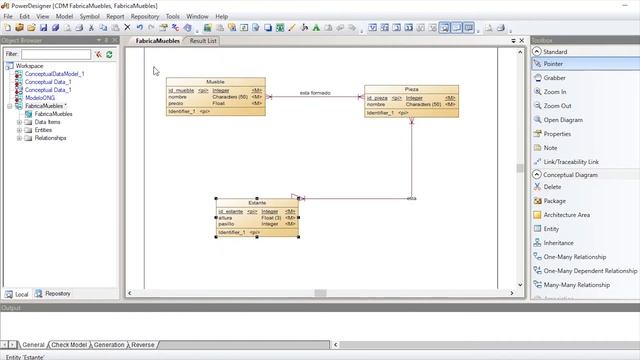This screenshot has width=640, height=360.
Task: Open the diagram tab list dropdown arrow
Action: coord(513,41)
